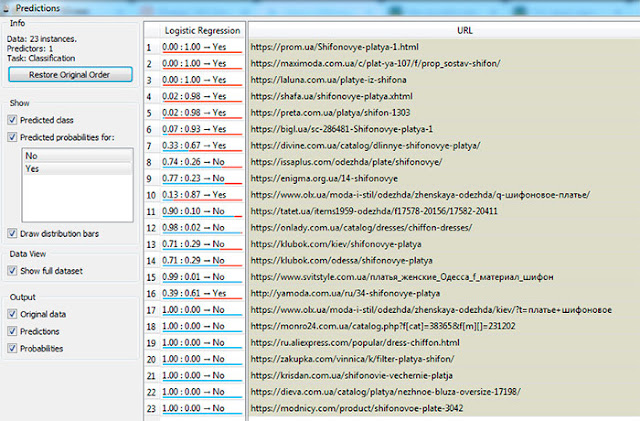Select row 7 prediction 0.33 : 0.67 → Yes

tap(202, 145)
